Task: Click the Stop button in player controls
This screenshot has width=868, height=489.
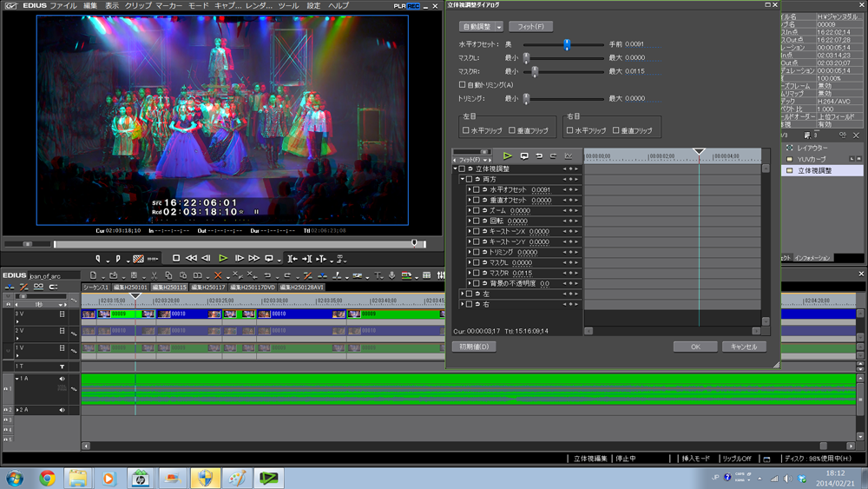Action: [x=176, y=258]
